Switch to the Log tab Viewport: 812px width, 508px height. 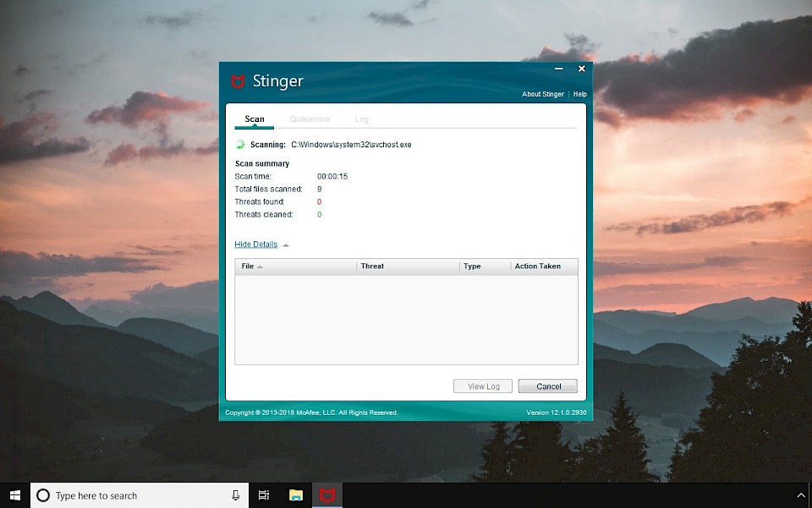tap(361, 119)
